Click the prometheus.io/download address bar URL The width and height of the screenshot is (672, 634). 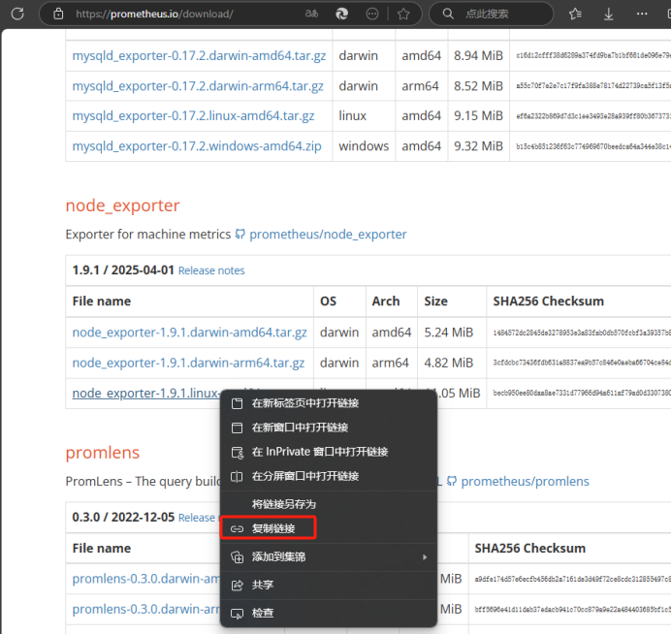(x=154, y=14)
